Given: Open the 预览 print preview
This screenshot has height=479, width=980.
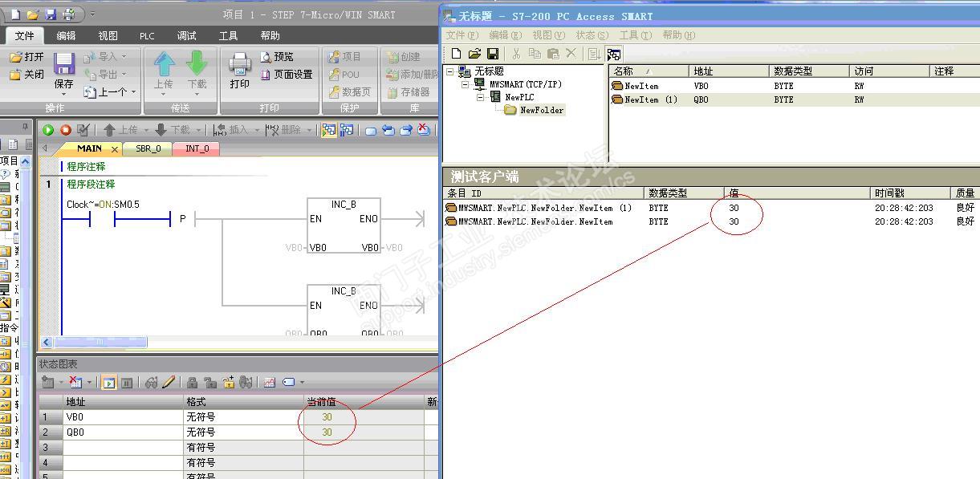Looking at the screenshot, I should (278, 57).
